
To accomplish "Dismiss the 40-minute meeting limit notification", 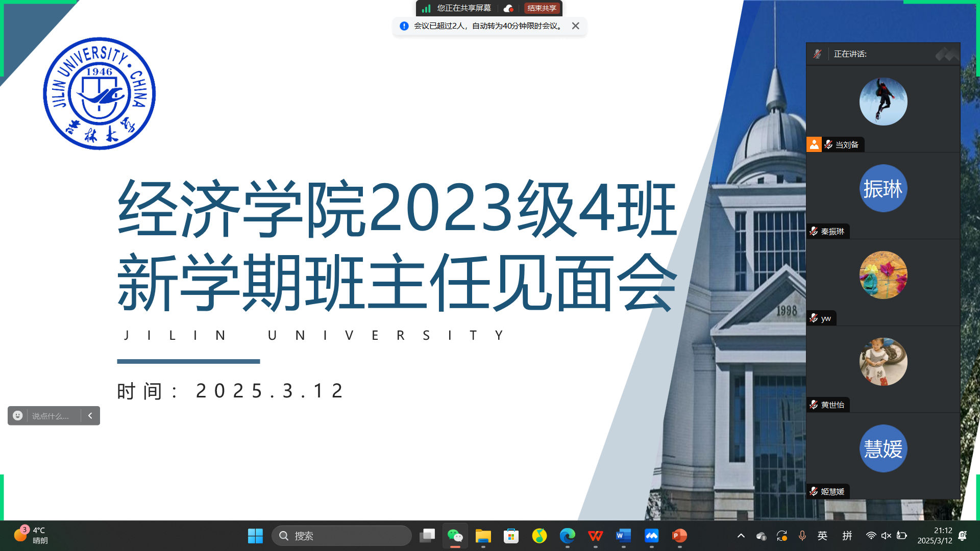I will (x=575, y=26).
